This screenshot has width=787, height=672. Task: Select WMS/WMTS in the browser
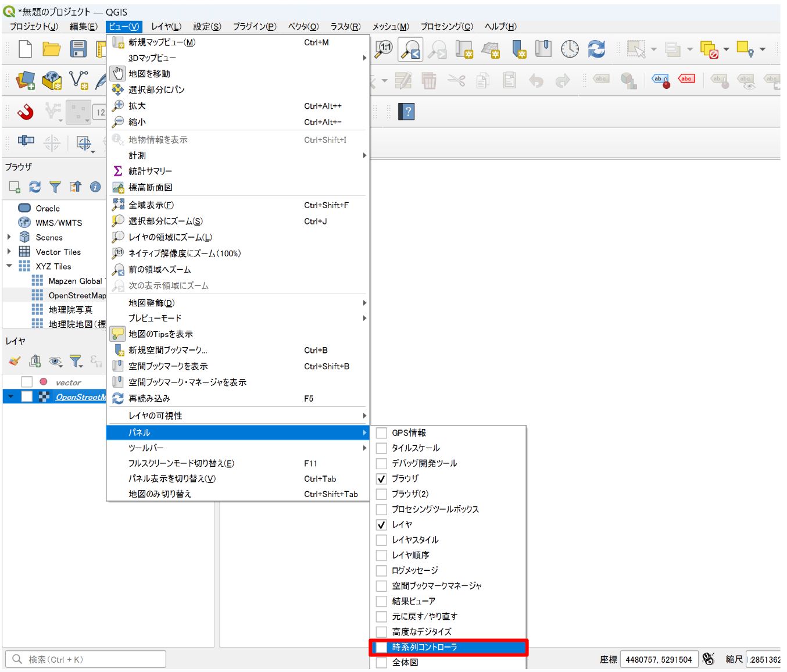[x=59, y=223]
